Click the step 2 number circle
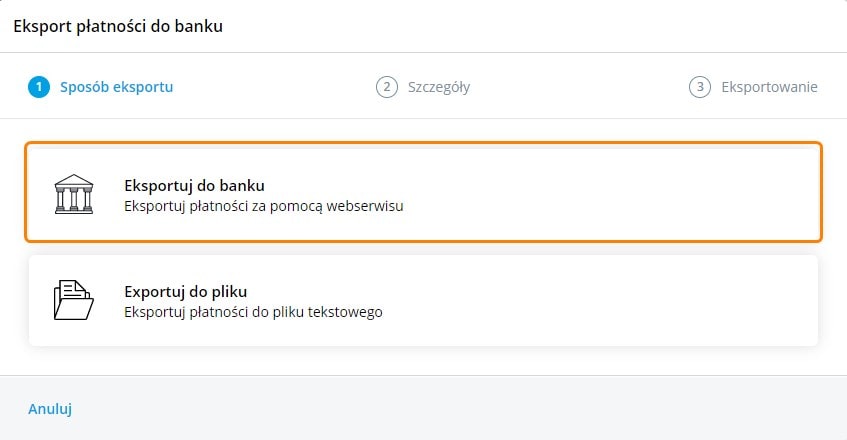847x440 pixels. point(386,87)
